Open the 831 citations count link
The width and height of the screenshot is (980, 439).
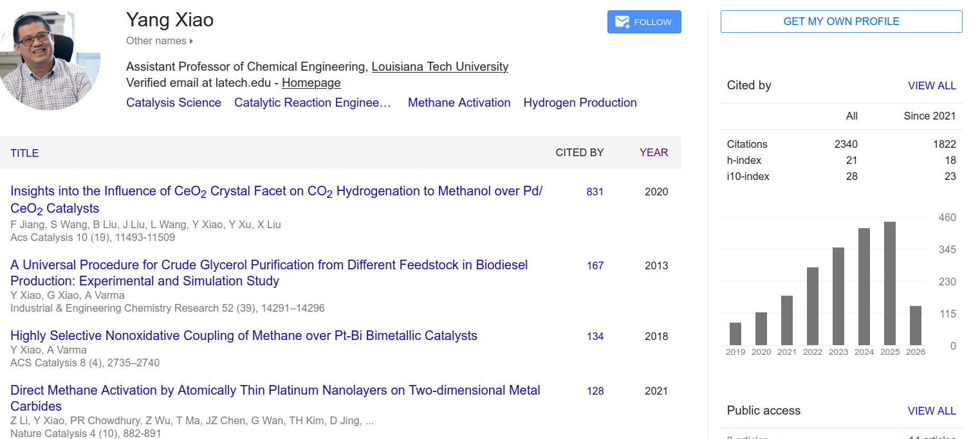(x=595, y=192)
